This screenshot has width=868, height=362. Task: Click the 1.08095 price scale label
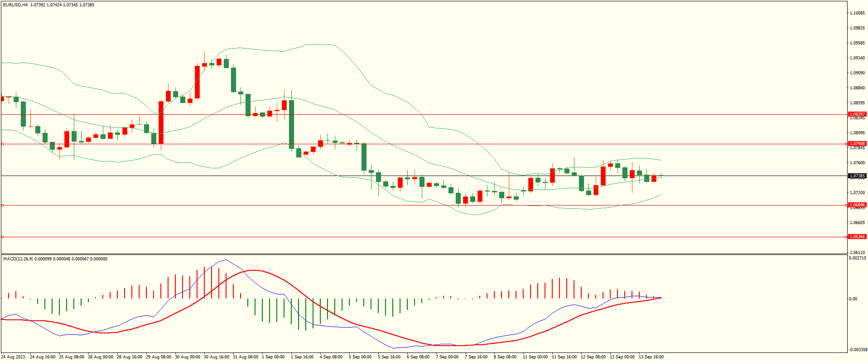tap(858, 133)
